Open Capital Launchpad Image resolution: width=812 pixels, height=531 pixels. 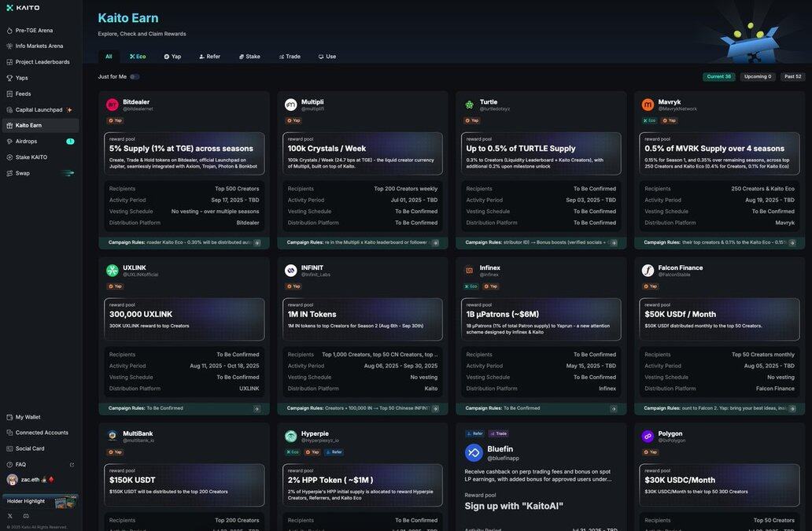pyautogui.click(x=39, y=109)
